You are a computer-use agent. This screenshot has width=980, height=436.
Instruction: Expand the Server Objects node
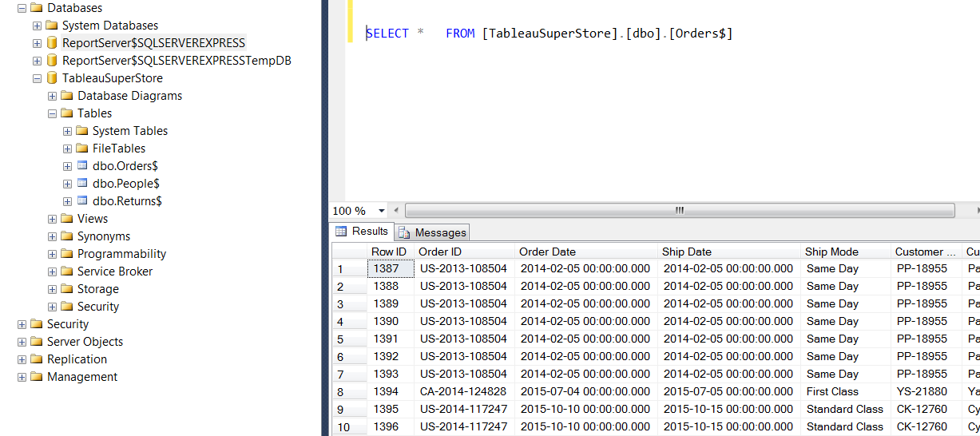click(x=22, y=342)
